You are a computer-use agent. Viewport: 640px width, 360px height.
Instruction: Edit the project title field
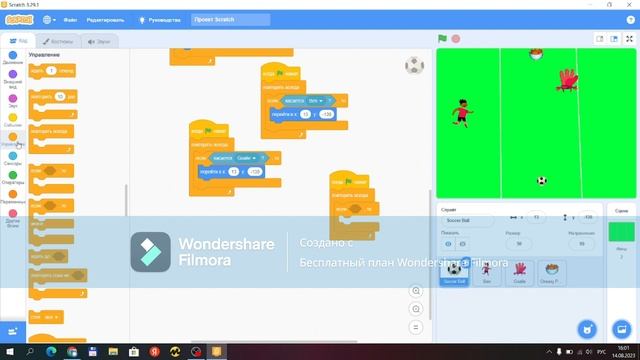point(231,20)
